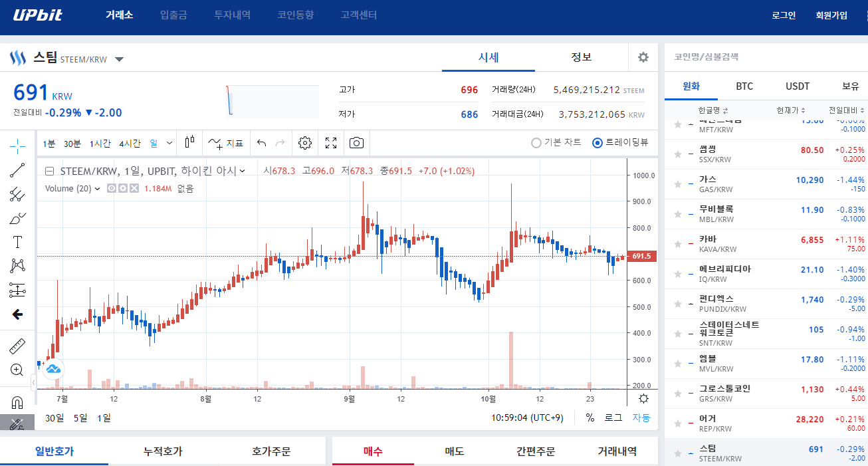Redo the chart action
This screenshot has width=868, height=466.
(x=280, y=143)
